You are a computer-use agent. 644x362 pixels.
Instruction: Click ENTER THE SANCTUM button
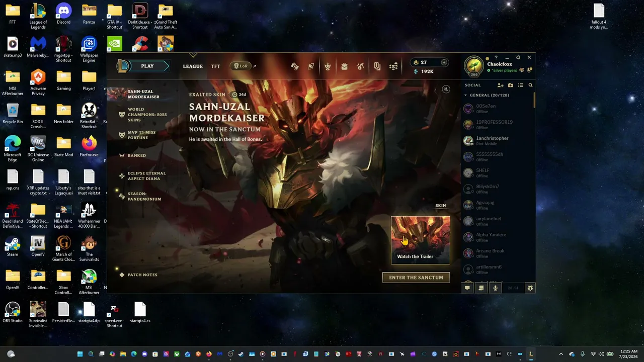coord(416,278)
